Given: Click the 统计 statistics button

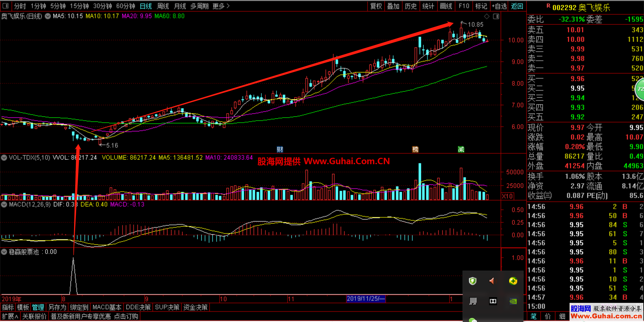Looking at the screenshot, I should coord(428,6).
